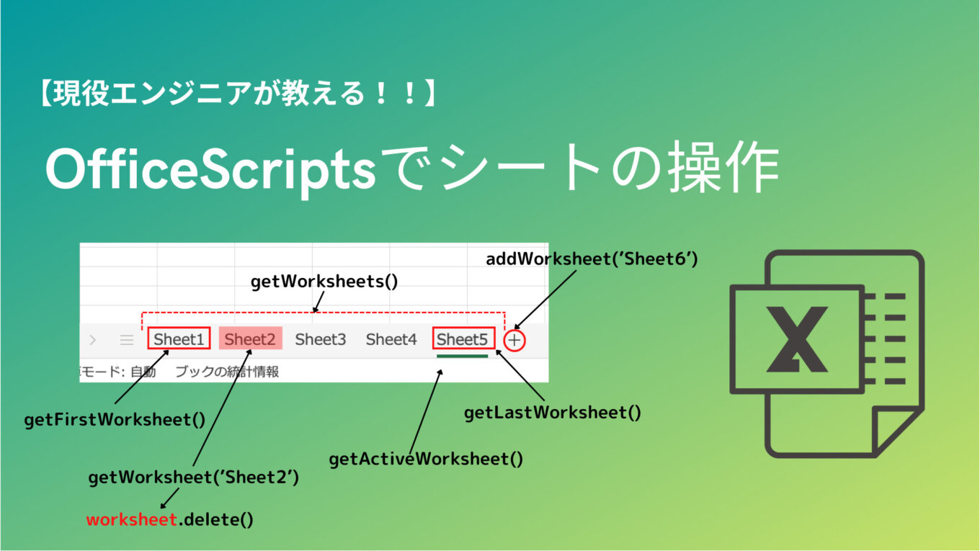Select the highlighted Sheet2 tab
The image size is (980, 551).
[249, 339]
